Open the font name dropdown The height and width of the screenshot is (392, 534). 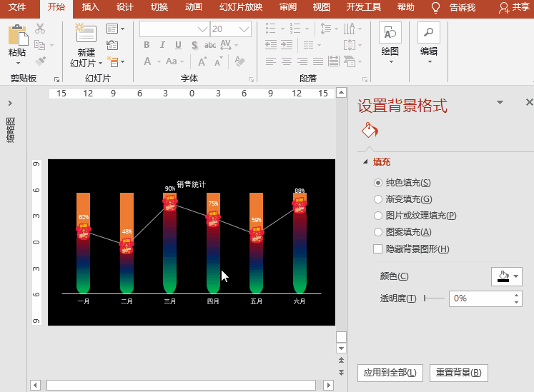tap(202, 29)
